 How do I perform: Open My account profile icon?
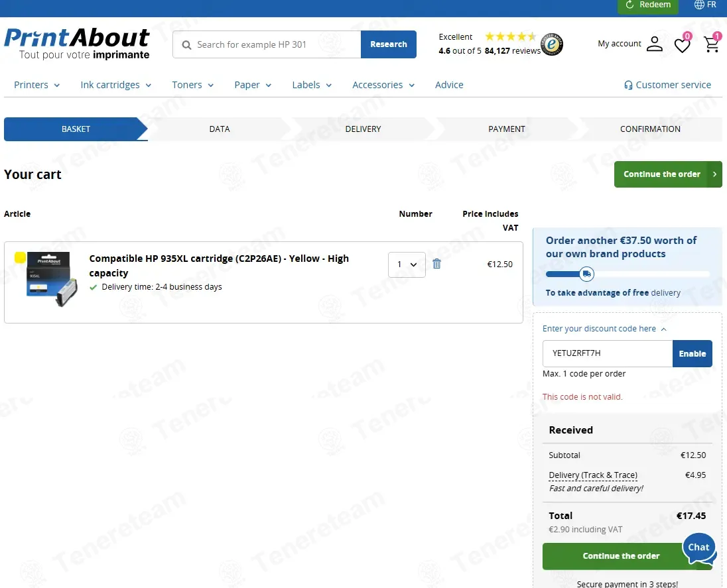click(x=654, y=44)
